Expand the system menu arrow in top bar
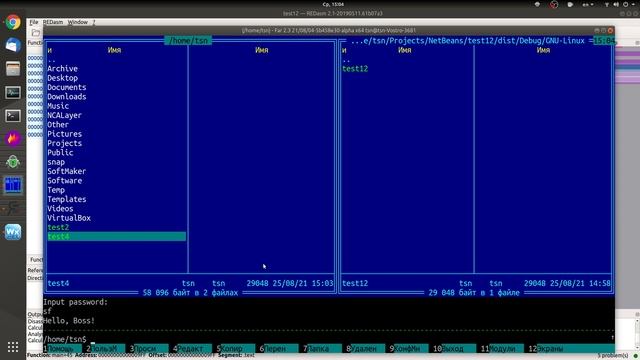 (x=634, y=4)
